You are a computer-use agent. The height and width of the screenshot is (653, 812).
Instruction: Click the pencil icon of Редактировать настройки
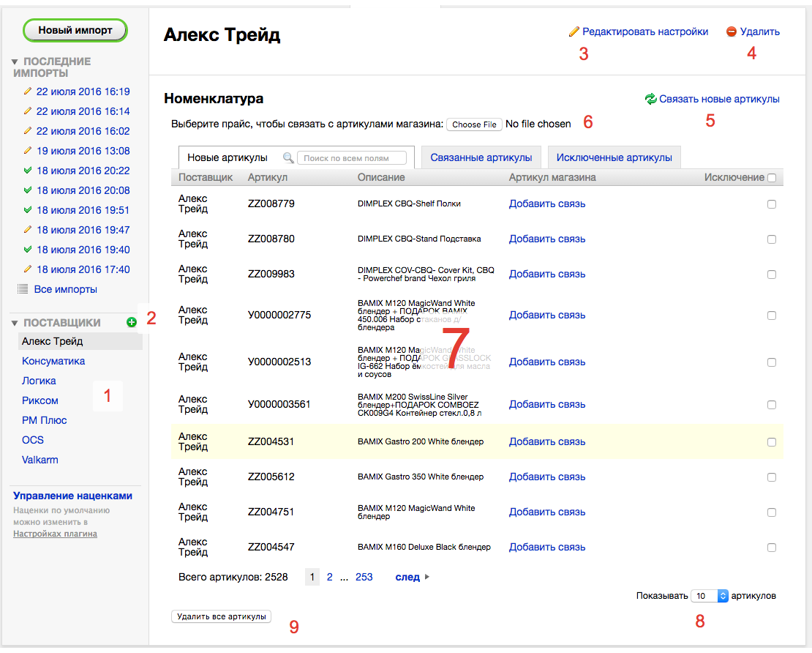[x=574, y=31]
